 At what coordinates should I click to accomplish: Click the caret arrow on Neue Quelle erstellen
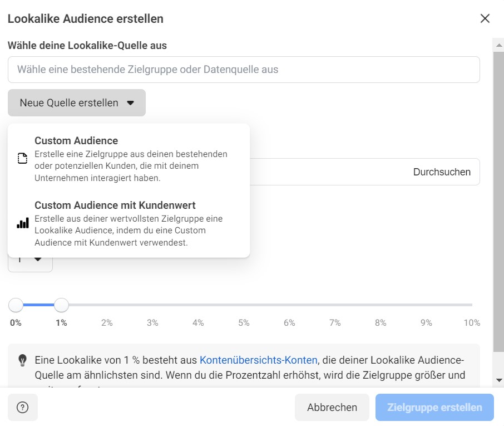click(130, 102)
